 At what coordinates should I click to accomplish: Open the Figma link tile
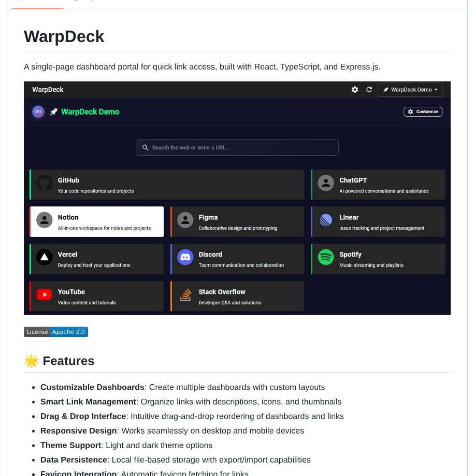(x=237, y=221)
